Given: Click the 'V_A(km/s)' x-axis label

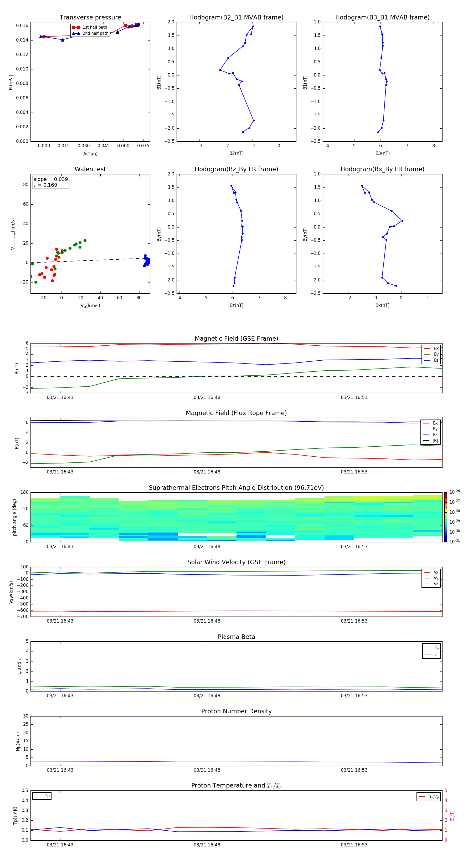Looking at the screenshot, I should coord(90,306).
